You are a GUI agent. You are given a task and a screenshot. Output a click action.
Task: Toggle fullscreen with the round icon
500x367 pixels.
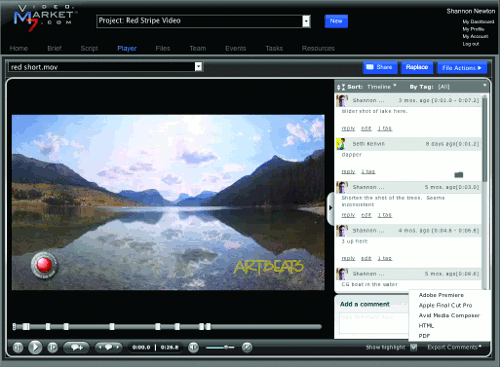247,347
